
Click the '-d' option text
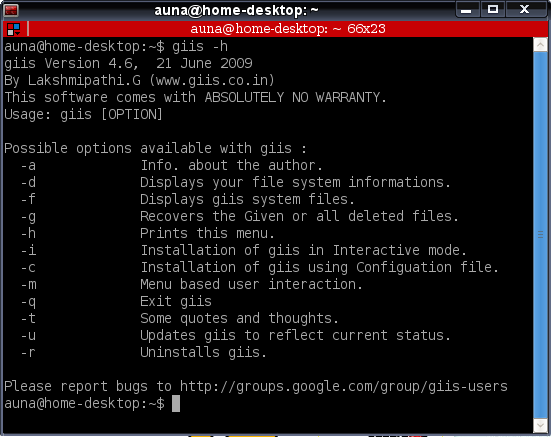coord(28,182)
